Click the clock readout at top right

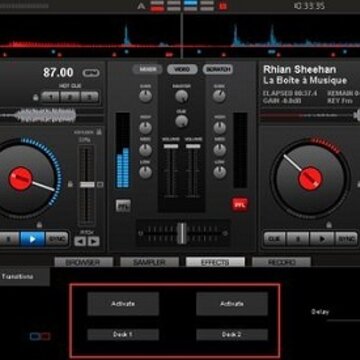tap(310, 6)
